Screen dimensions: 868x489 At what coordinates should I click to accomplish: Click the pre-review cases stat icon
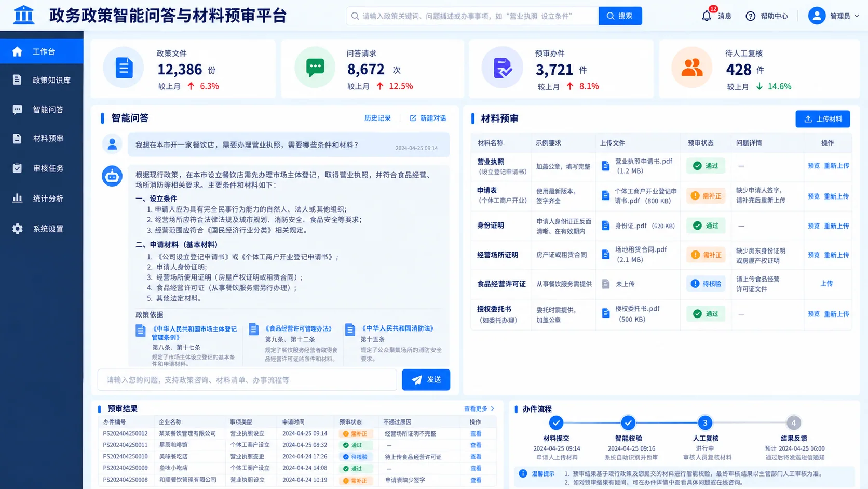click(x=502, y=68)
